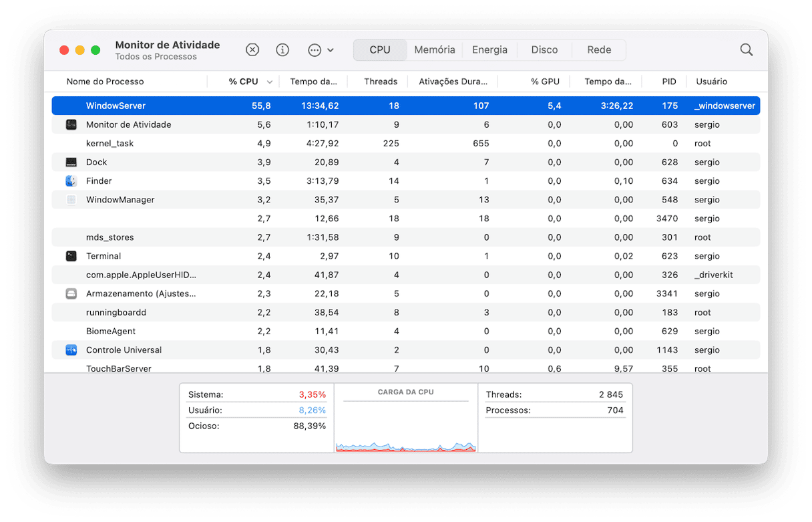The width and height of the screenshot is (812, 522).
Task: Click the Ocioso 88,39% value
Action: [x=310, y=426]
